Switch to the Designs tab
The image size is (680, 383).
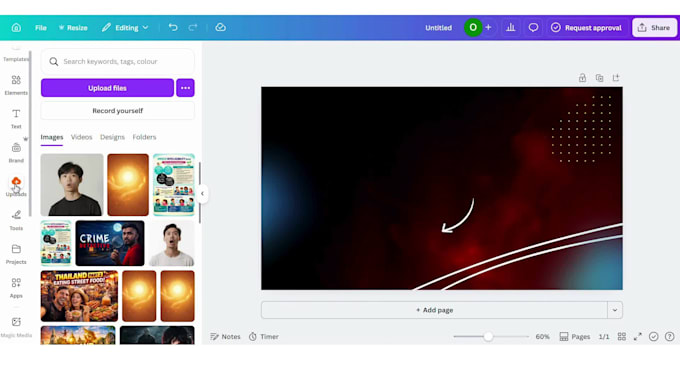point(112,137)
